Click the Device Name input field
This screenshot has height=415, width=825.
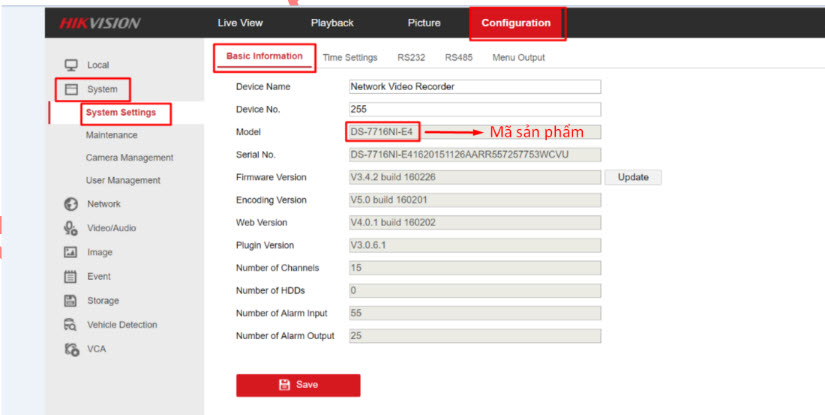(x=474, y=87)
